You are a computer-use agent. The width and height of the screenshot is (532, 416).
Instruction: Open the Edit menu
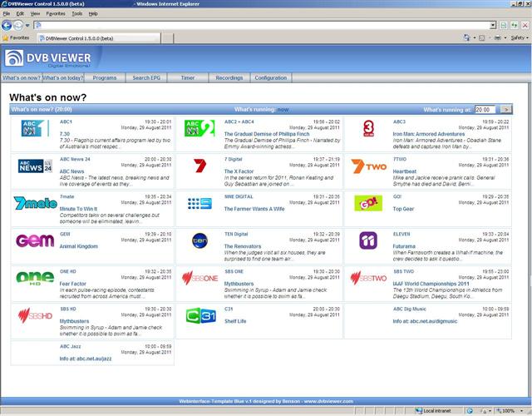(20, 13)
